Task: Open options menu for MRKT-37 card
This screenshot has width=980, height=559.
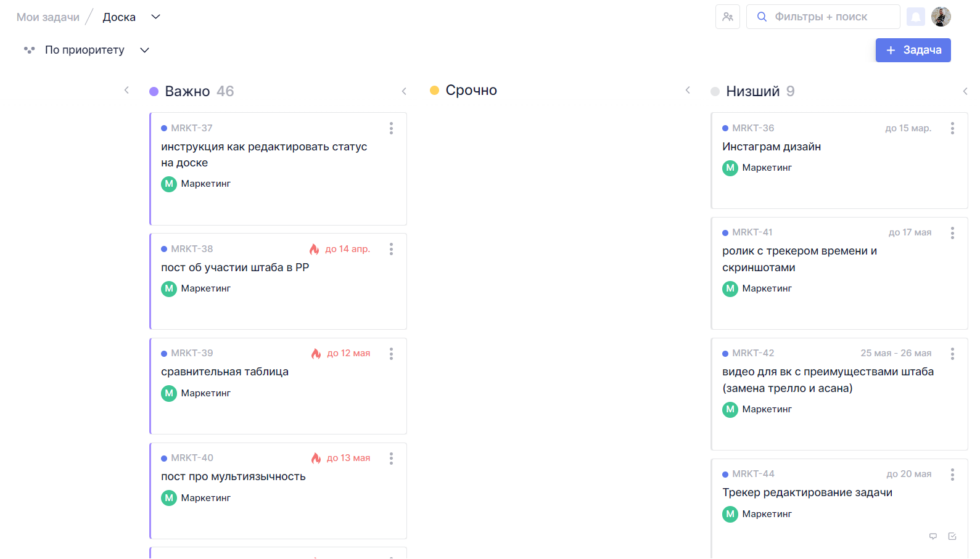Action: click(391, 128)
